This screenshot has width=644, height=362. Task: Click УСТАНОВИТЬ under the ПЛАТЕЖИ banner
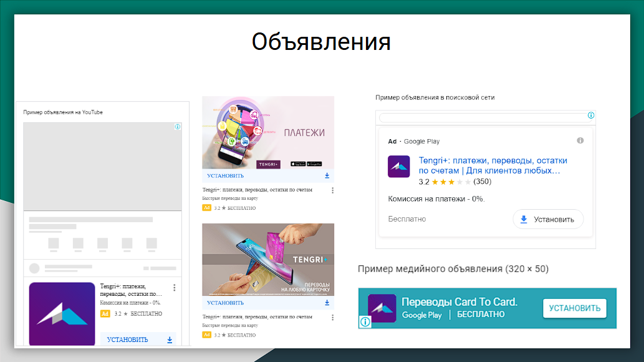click(x=226, y=175)
